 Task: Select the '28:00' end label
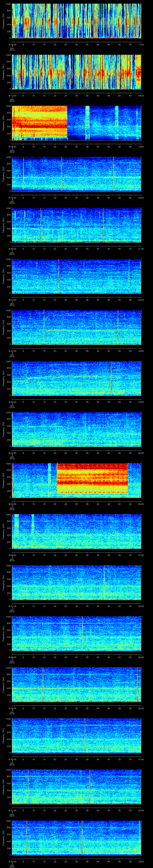coord(141,606)
